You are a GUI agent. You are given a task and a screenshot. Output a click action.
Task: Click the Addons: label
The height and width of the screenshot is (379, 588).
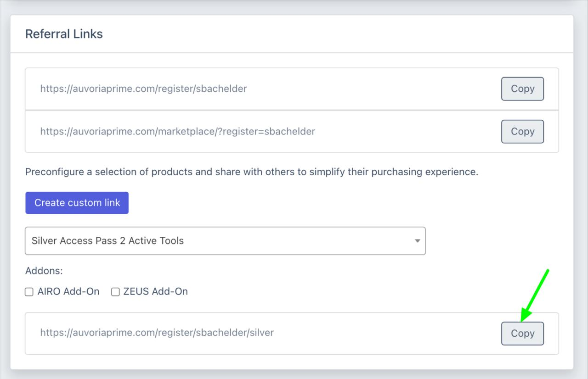pos(44,271)
